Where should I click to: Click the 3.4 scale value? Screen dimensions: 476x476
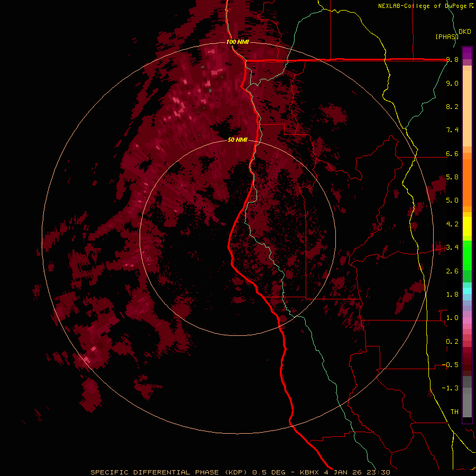(452, 248)
